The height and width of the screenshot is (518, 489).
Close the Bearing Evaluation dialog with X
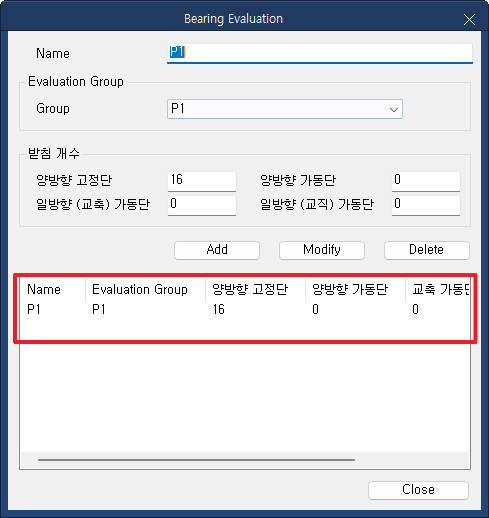(469, 20)
